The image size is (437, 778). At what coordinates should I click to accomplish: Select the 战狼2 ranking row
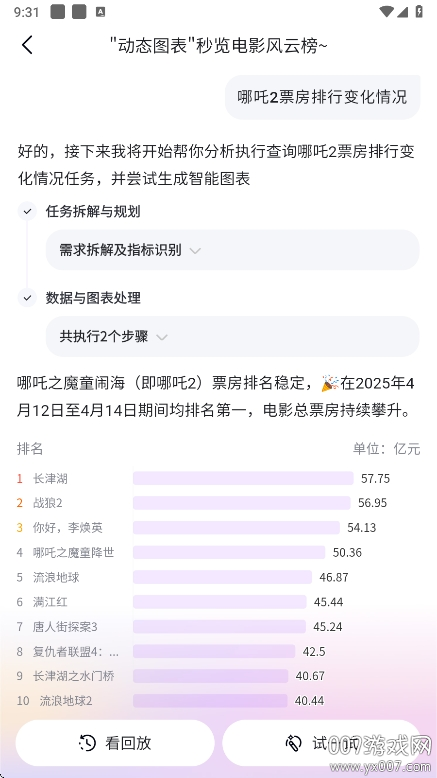(x=218, y=503)
